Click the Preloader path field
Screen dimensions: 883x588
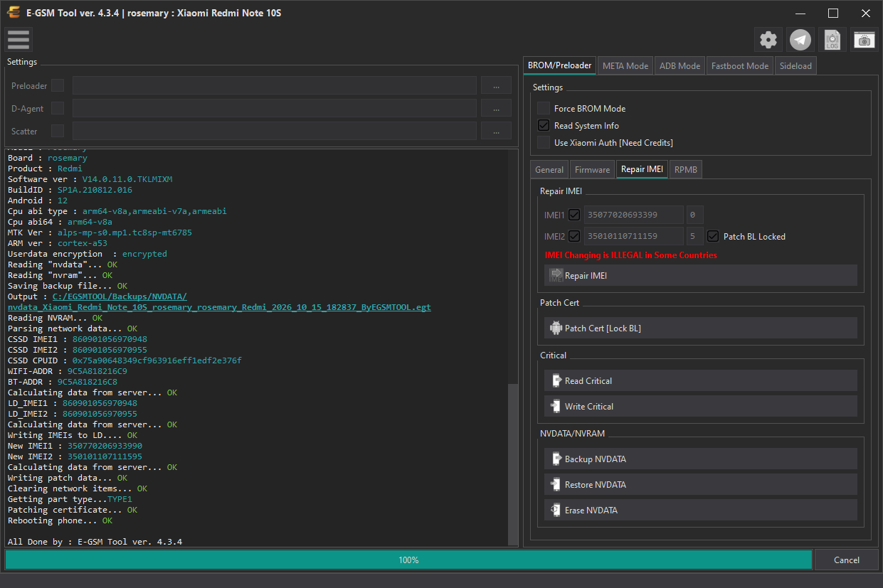coord(274,85)
